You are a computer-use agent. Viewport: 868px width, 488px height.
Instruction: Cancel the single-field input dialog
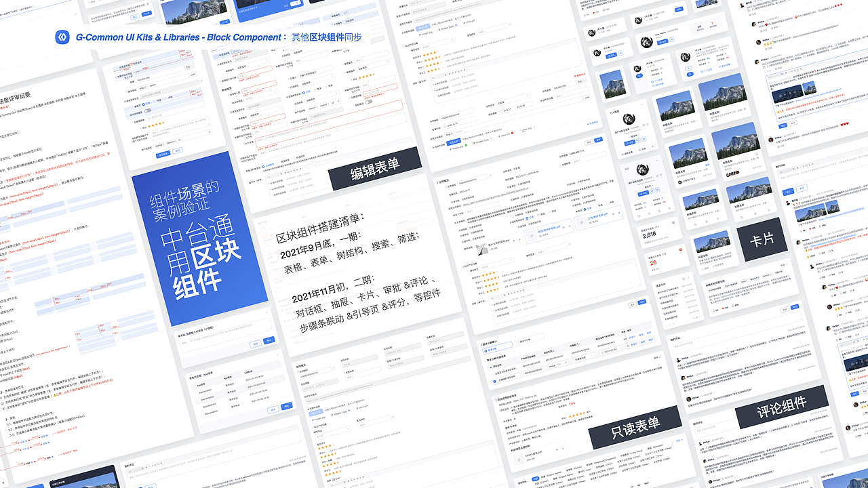255,344
